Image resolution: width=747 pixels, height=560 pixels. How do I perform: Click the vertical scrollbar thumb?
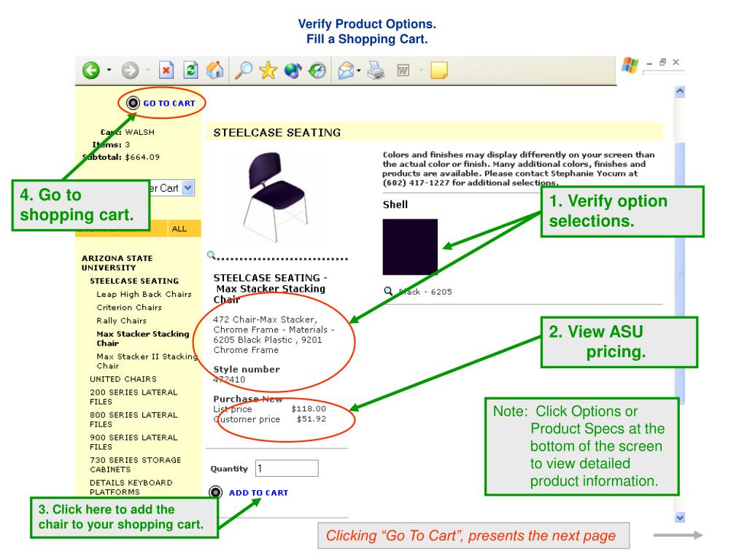click(680, 273)
